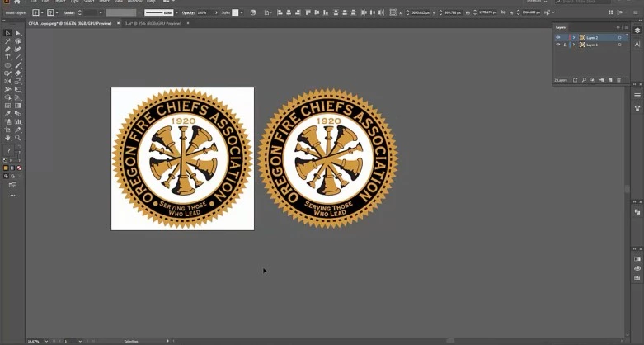Image resolution: width=644 pixels, height=345 pixels.
Task: Select the Line Segment tool
Action: (17, 57)
